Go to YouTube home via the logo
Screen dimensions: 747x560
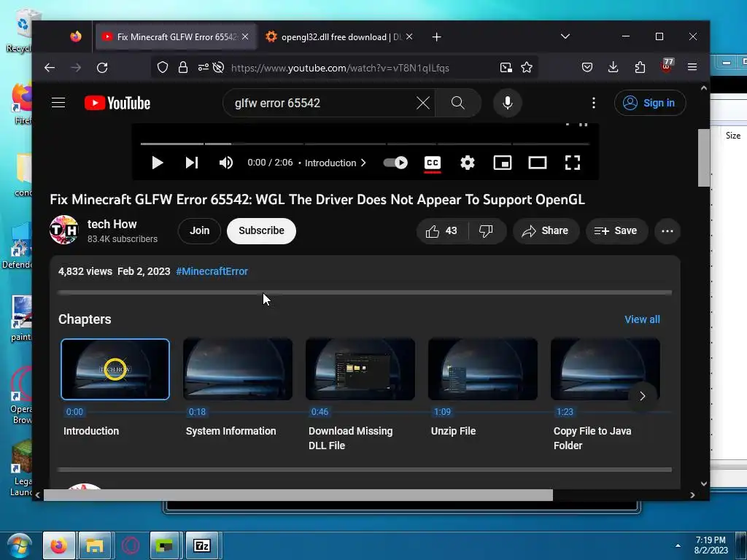117,103
